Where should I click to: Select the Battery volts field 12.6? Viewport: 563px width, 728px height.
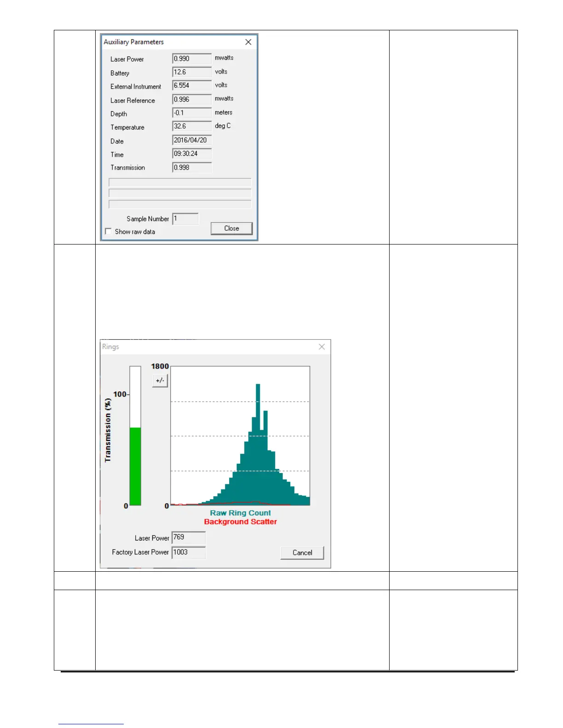coord(192,72)
